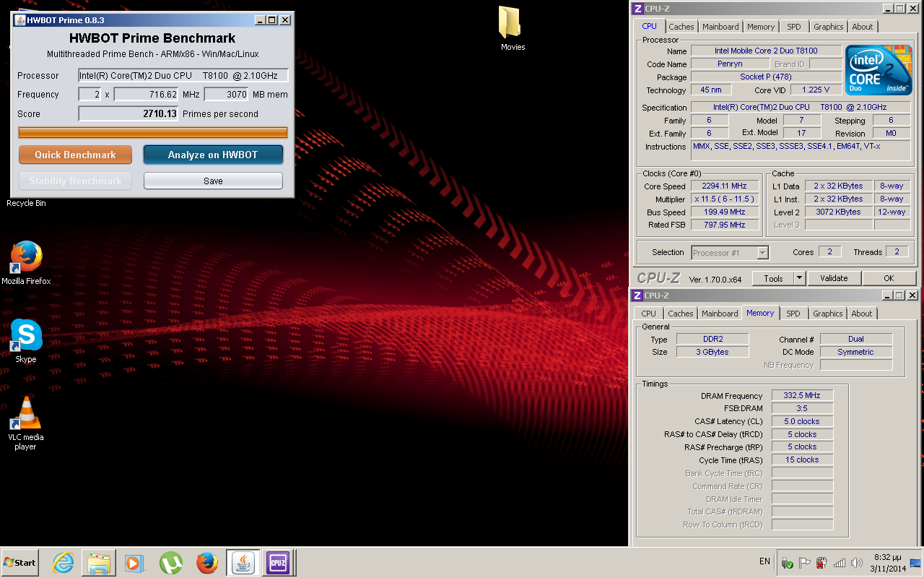Click the EN language indicator

764,561
